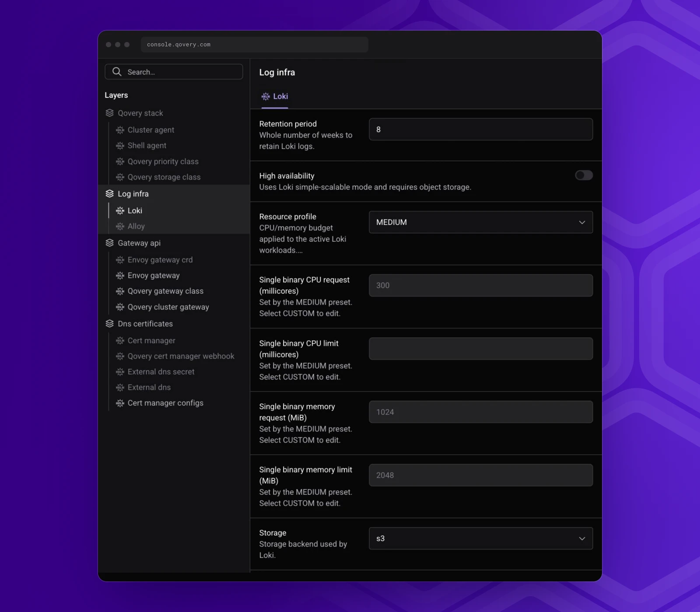Click the helm icon beside Alloy

click(120, 226)
